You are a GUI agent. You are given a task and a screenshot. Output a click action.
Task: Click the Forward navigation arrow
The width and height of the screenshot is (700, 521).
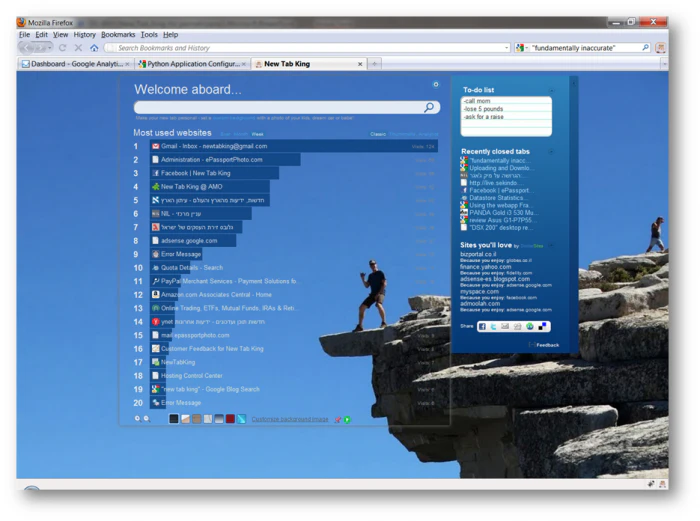(43, 47)
